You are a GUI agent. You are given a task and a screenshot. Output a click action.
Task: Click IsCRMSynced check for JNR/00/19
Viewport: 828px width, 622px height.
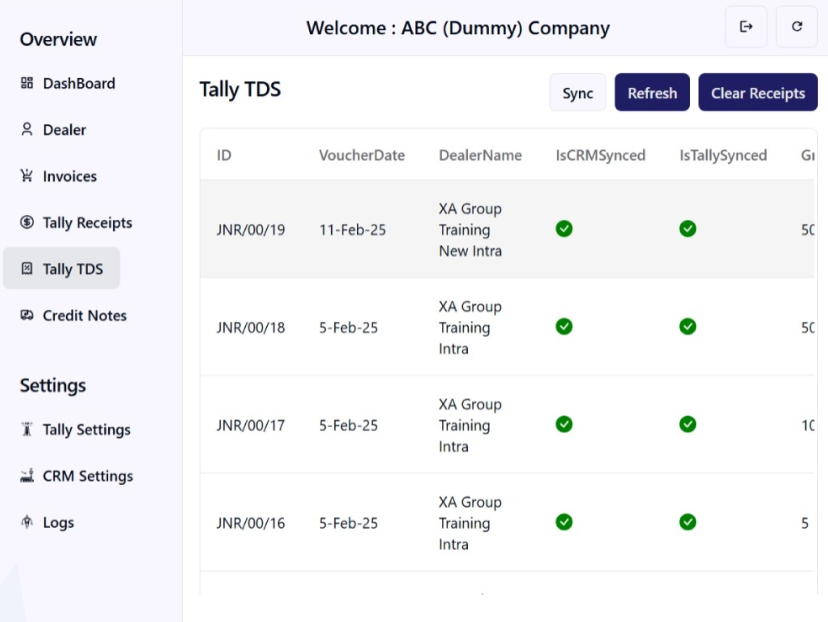point(564,229)
